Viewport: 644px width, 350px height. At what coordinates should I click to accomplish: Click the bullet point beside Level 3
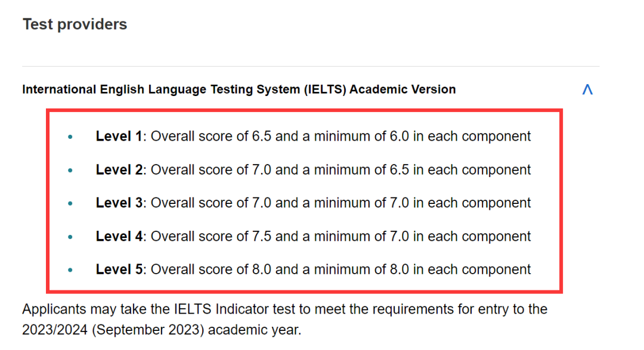(70, 203)
